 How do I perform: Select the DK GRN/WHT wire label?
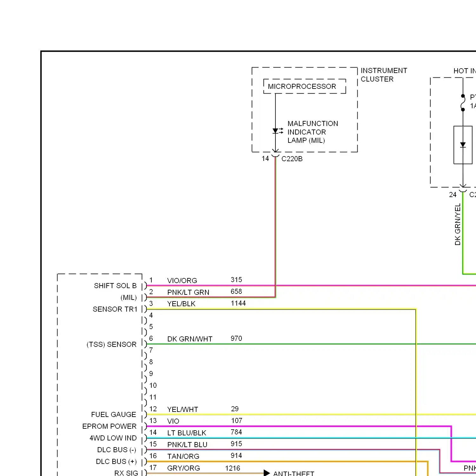pyautogui.click(x=190, y=339)
